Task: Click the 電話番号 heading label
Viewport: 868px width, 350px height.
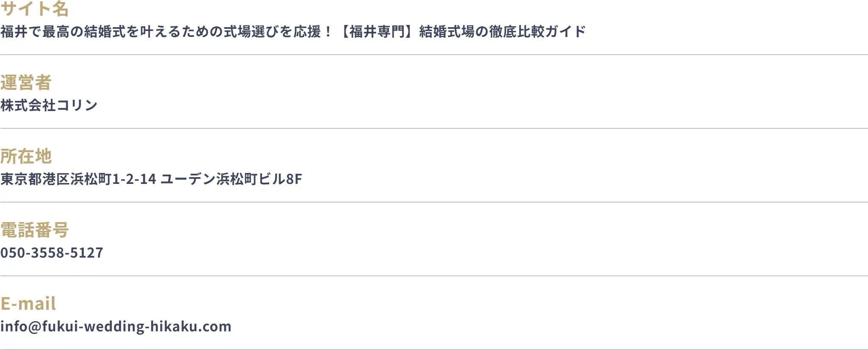Action: coord(34,230)
